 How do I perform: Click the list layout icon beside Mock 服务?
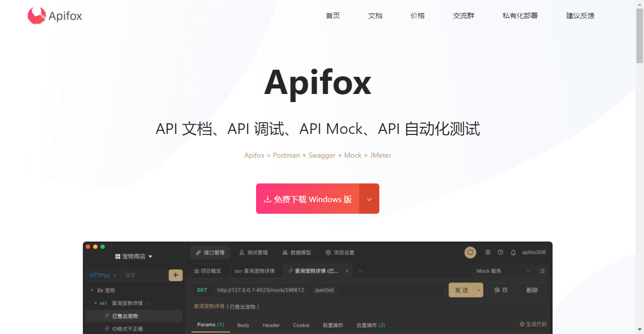(x=542, y=271)
